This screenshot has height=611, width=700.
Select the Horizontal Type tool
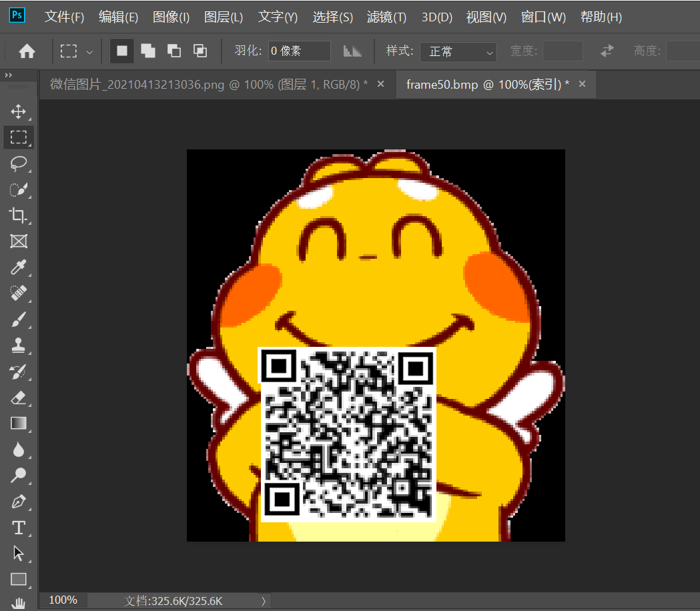(x=18, y=528)
